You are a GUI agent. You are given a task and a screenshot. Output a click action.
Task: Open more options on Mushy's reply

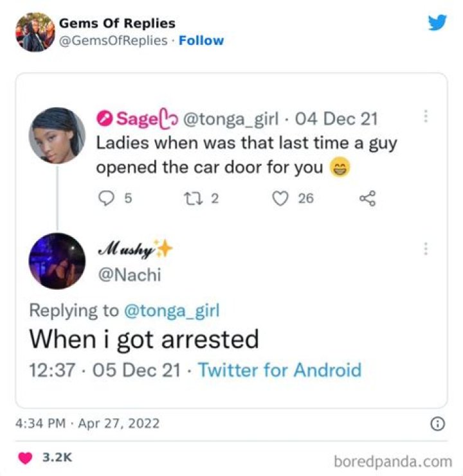coord(426,249)
